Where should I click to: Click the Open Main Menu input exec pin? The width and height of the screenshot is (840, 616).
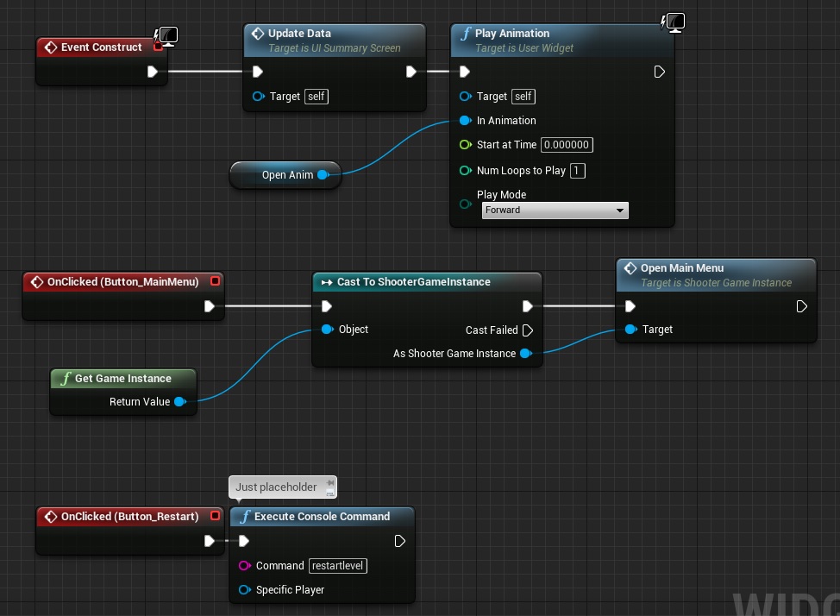click(x=630, y=306)
